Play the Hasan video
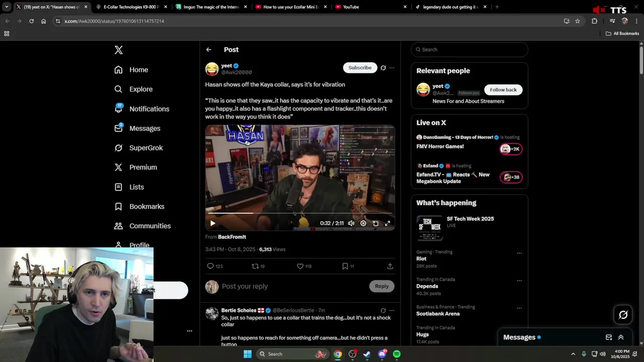 click(213, 223)
